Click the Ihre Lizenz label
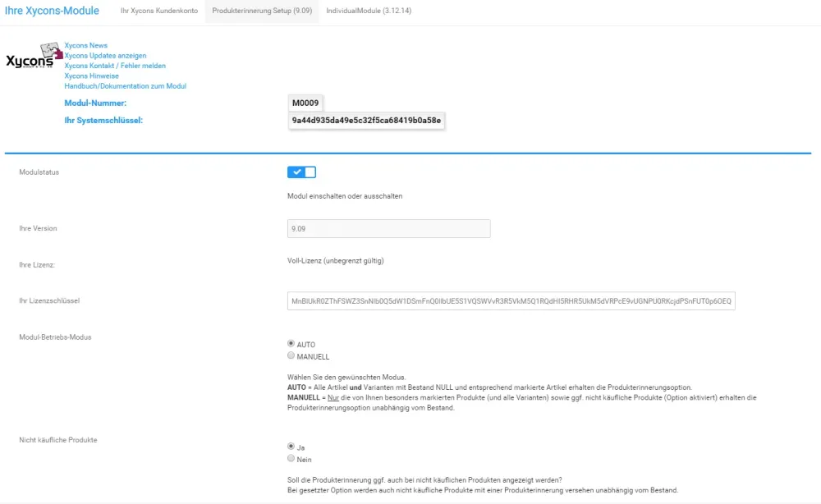Viewport: 821px width, 504px height. point(37,265)
